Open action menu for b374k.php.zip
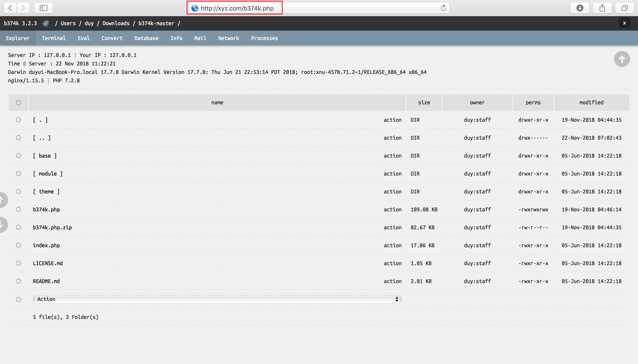638x364 pixels. (393, 228)
